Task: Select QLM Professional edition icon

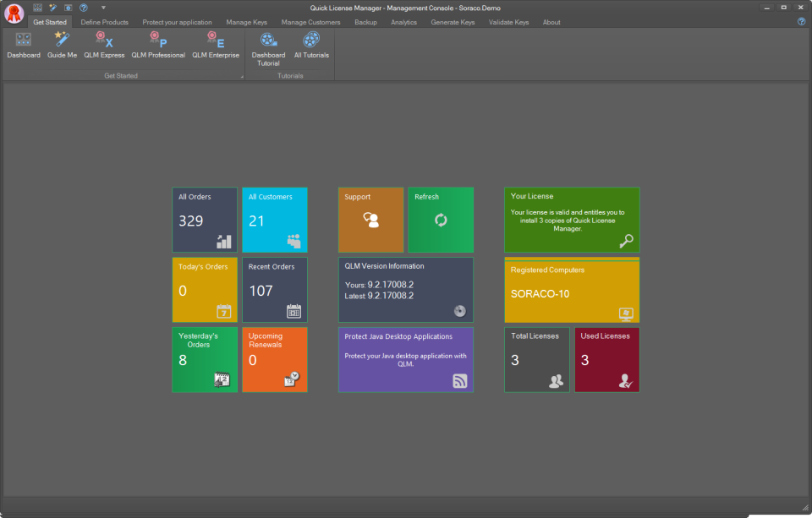Action: (158, 45)
